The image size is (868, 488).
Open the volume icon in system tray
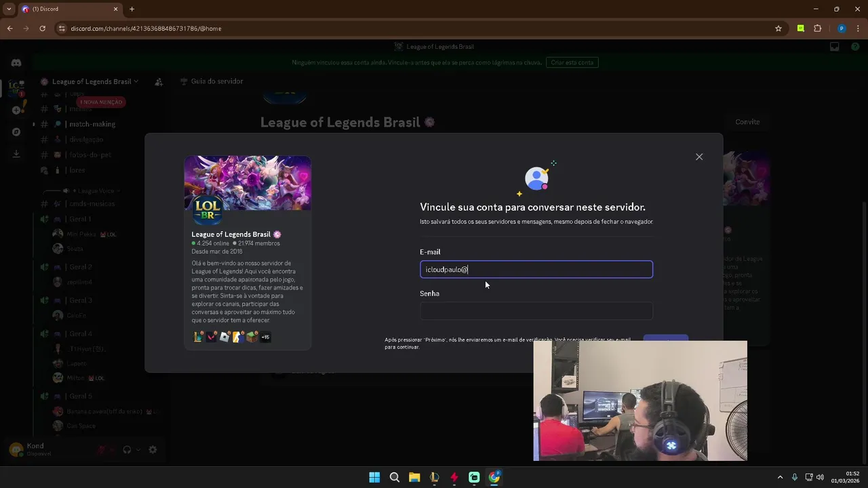[x=820, y=477]
